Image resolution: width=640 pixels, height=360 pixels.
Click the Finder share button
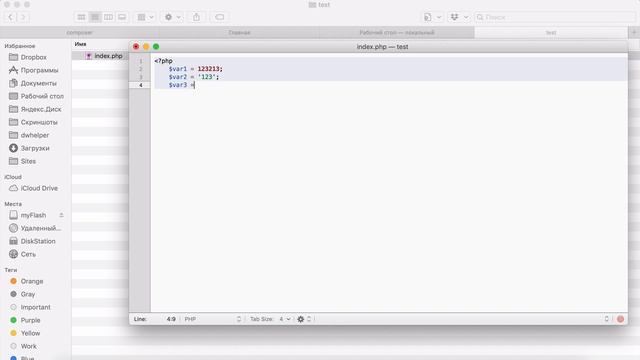tap(196, 17)
